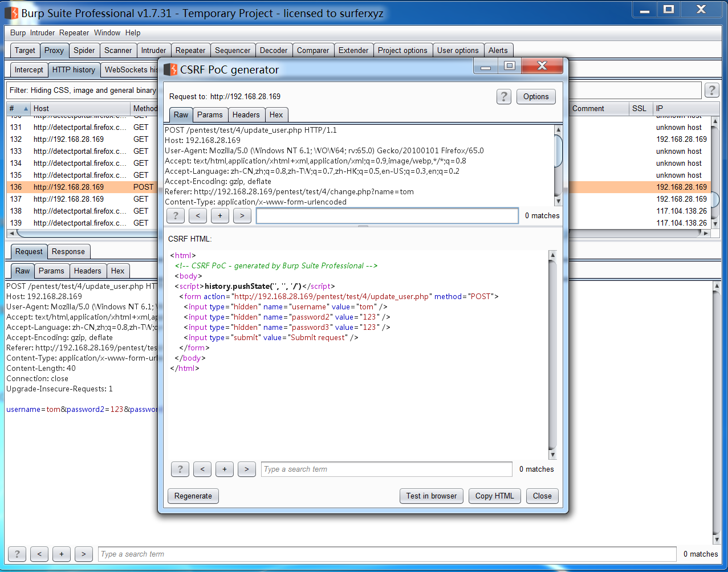The width and height of the screenshot is (728, 572).
Task: Go to previous match in CSRF HTML search
Action: pos(202,469)
